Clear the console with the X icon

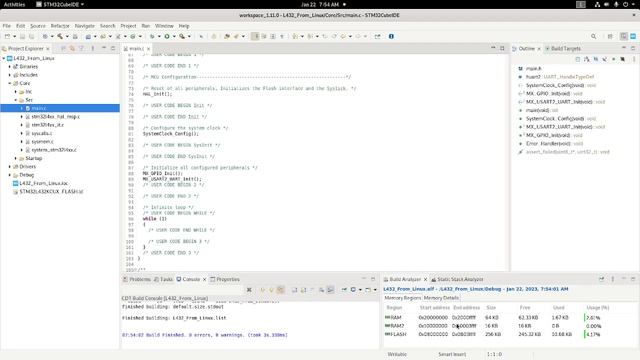click(249, 290)
